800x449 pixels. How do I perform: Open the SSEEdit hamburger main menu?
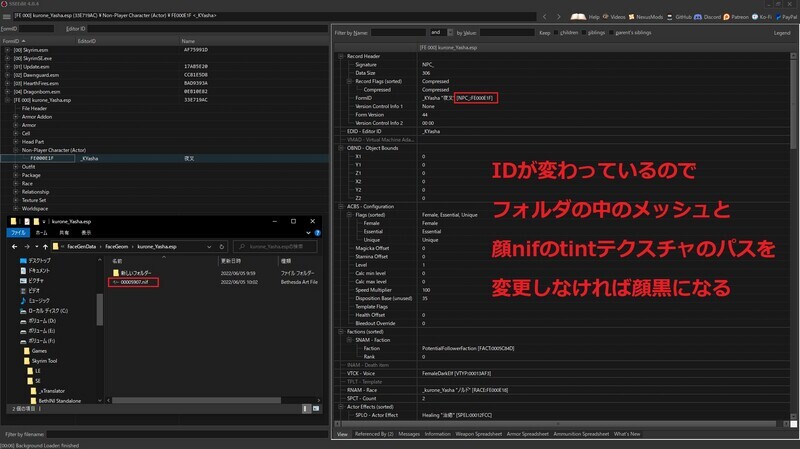click(6, 16)
